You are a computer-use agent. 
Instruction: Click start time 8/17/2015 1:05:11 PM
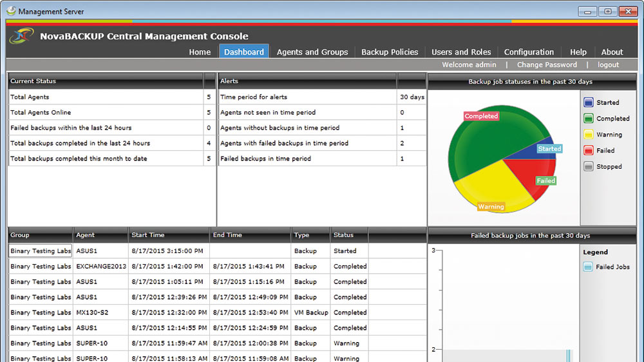[x=169, y=281]
